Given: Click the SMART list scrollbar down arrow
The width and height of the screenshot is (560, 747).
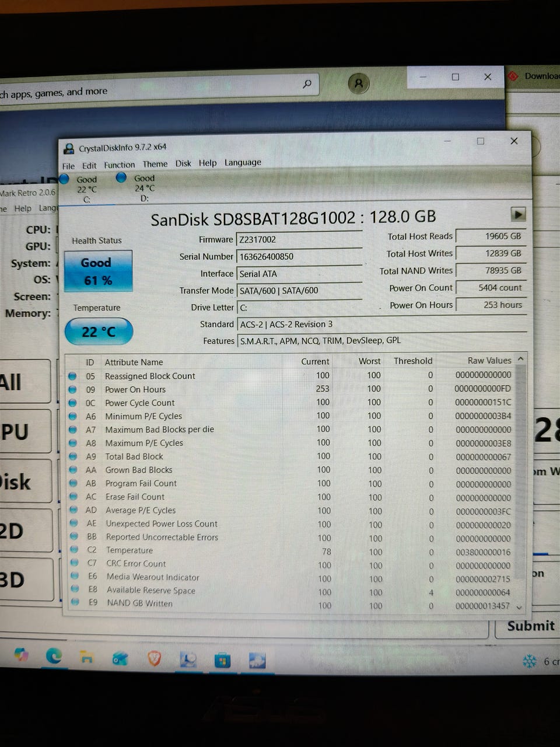Looking at the screenshot, I should (x=520, y=607).
